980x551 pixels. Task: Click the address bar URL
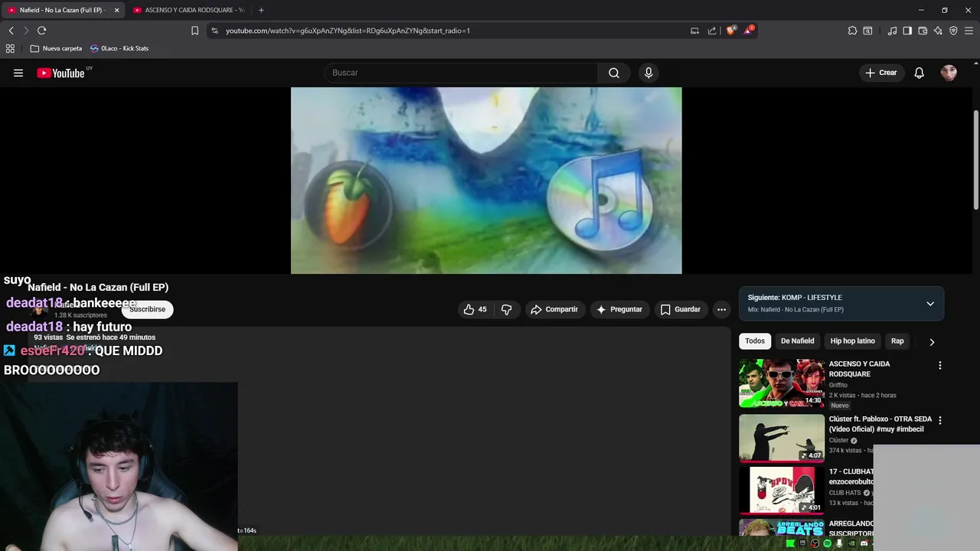[x=348, y=31]
